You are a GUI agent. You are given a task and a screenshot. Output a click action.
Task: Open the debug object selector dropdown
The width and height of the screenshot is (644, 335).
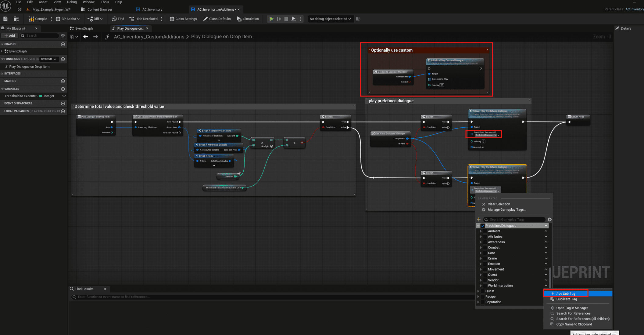330,19
